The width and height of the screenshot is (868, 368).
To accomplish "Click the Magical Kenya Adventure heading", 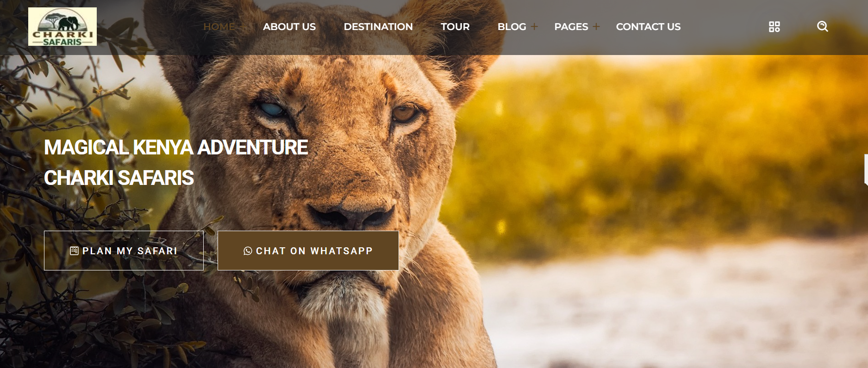I will pyautogui.click(x=176, y=147).
